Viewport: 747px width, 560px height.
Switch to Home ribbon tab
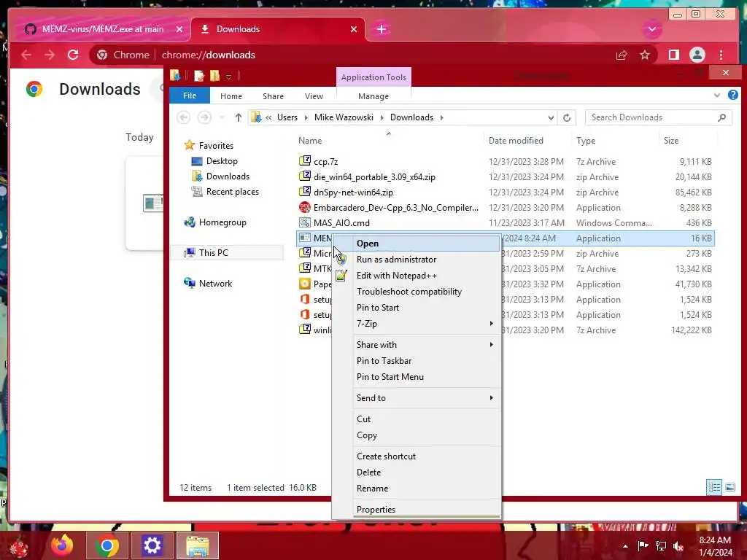231,96
